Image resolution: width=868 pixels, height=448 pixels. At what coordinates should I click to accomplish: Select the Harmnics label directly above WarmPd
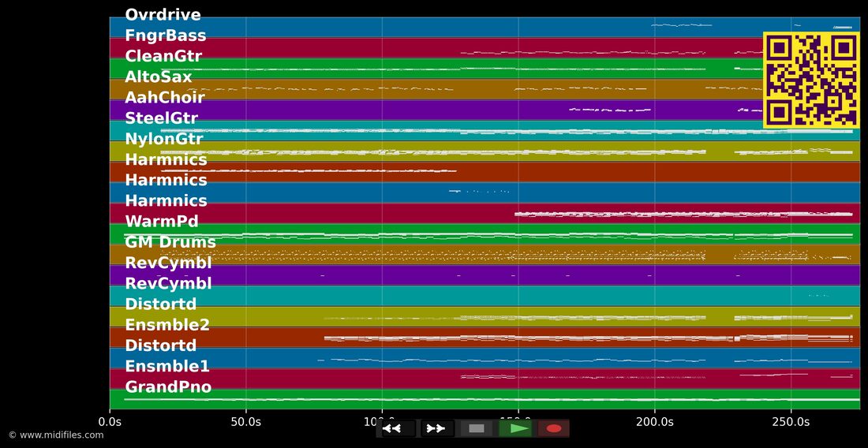click(x=166, y=200)
